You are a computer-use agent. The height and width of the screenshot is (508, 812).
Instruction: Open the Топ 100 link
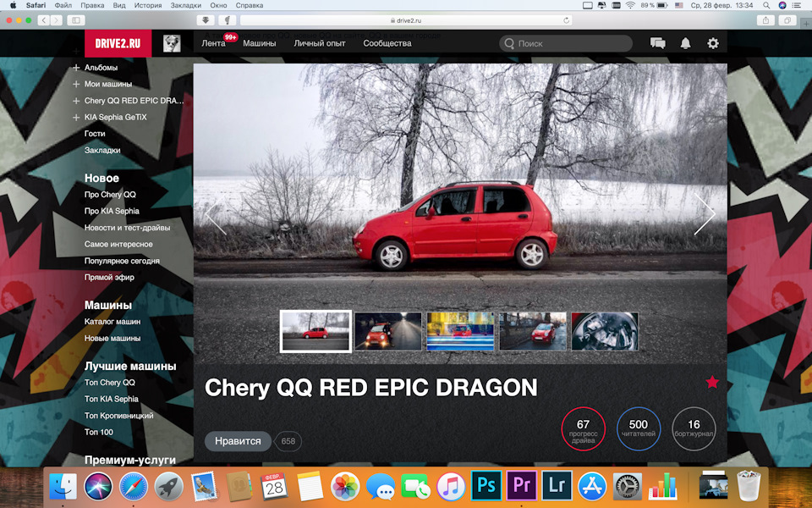99,432
